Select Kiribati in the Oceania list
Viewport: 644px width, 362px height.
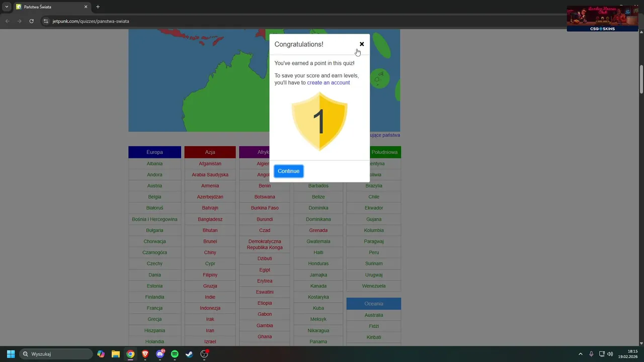pos(374,337)
